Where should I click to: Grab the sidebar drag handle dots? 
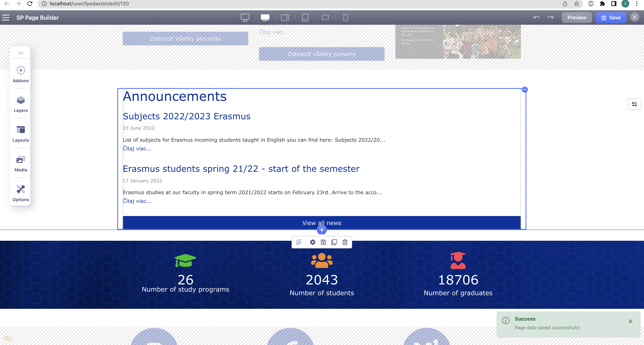point(21,53)
